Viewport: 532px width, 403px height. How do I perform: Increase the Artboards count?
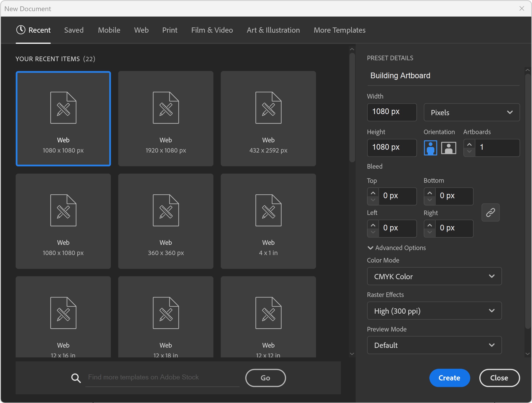tap(469, 145)
